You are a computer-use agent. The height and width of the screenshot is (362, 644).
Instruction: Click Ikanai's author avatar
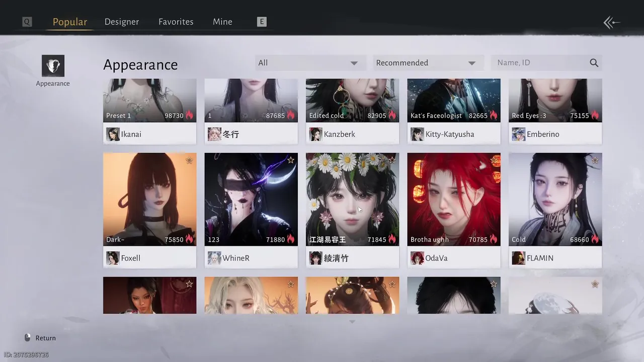(113, 134)
